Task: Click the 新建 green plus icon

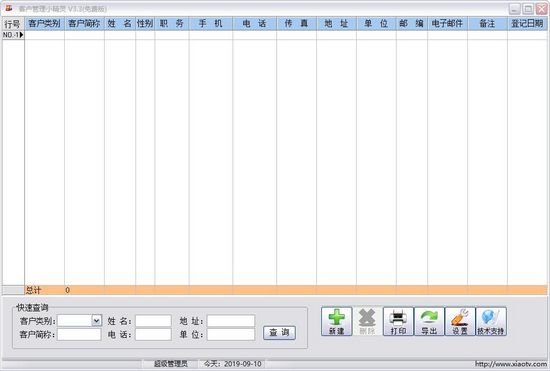Action: pos(336,321)
